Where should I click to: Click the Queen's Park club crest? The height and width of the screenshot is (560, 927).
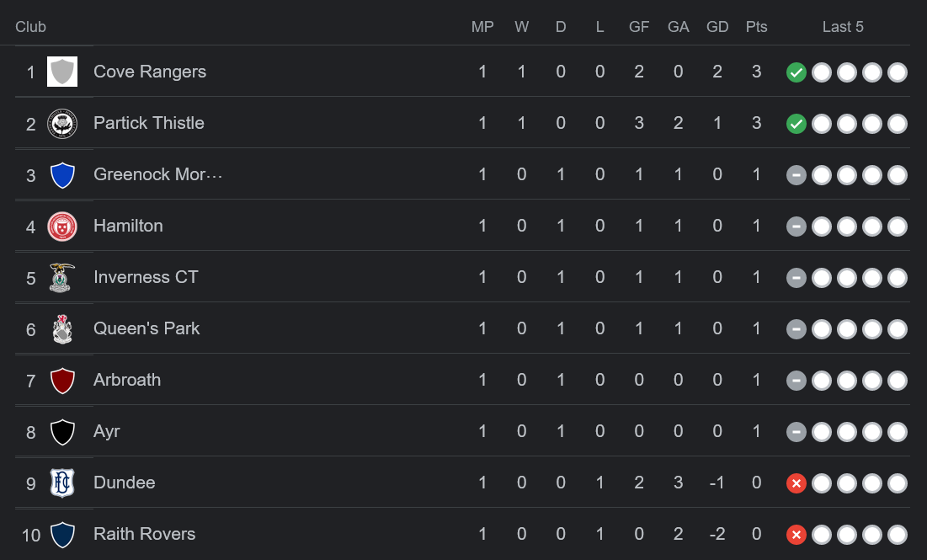coord(62,329)
